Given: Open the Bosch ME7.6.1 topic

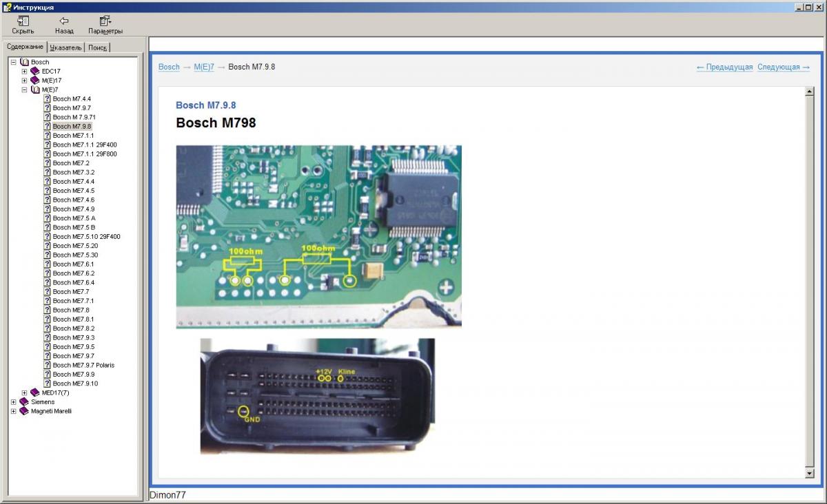Looking at the screenshot, I should [x=74, y=264].
